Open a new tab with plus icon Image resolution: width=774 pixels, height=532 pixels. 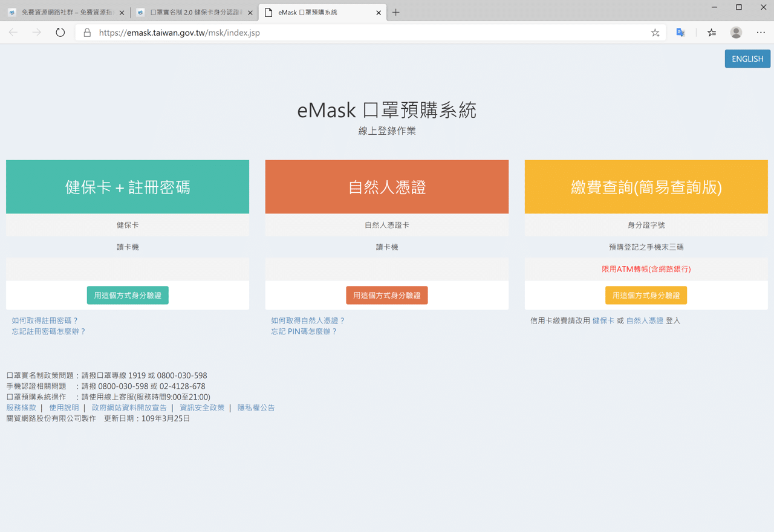coord(396,12)
